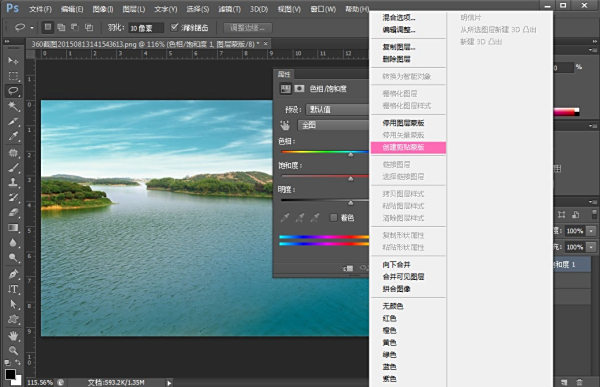
Task: Select the 属性 Properties panel tab
Action: 284,74
